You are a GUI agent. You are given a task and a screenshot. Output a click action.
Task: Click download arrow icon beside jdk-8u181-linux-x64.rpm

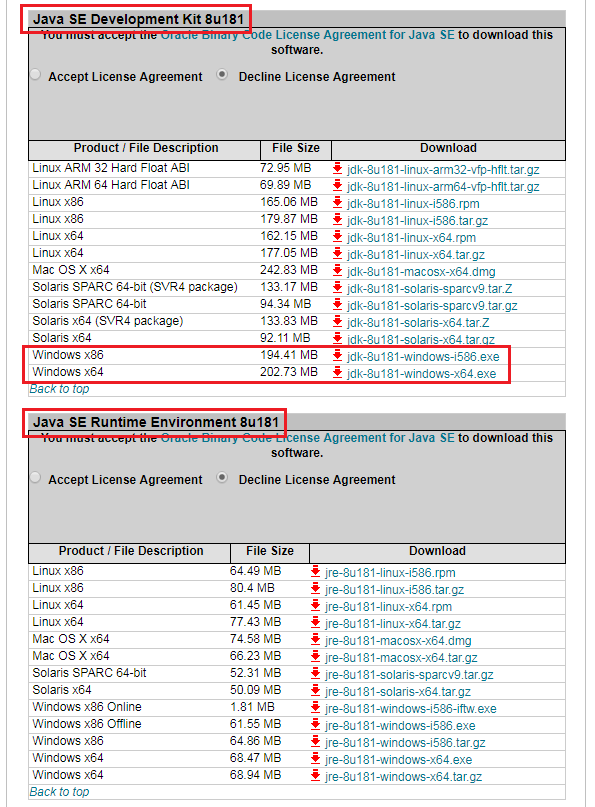click(x=338, y=236)
